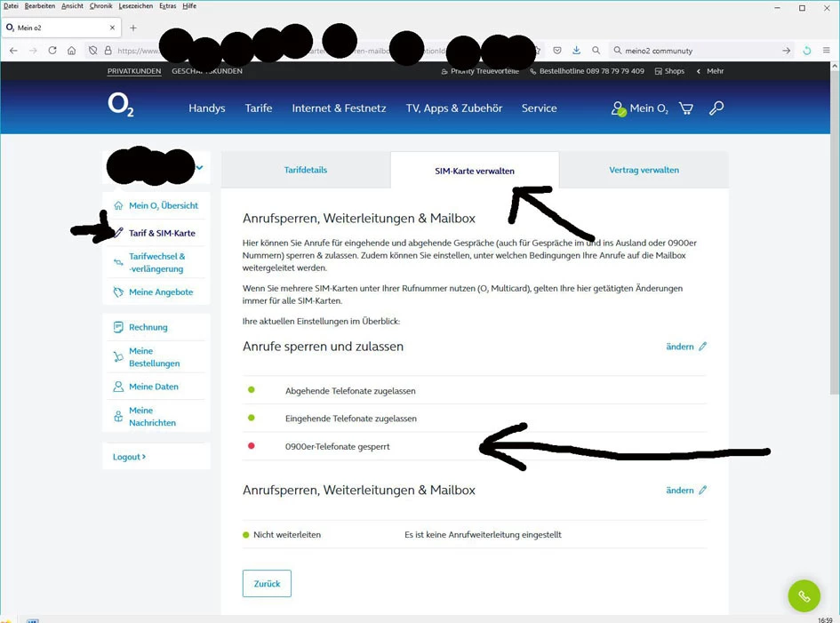Image resolution: width=840 pixels, height=623 pixels.
Task: Click the browser forward arrow
Action: click(x=33, y=51)
